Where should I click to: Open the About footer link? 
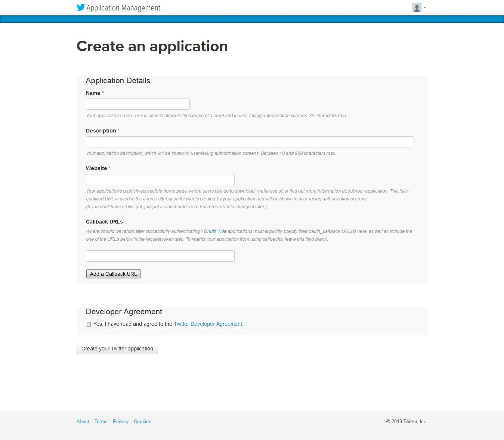pyautogui.click(x=83, y=421)
